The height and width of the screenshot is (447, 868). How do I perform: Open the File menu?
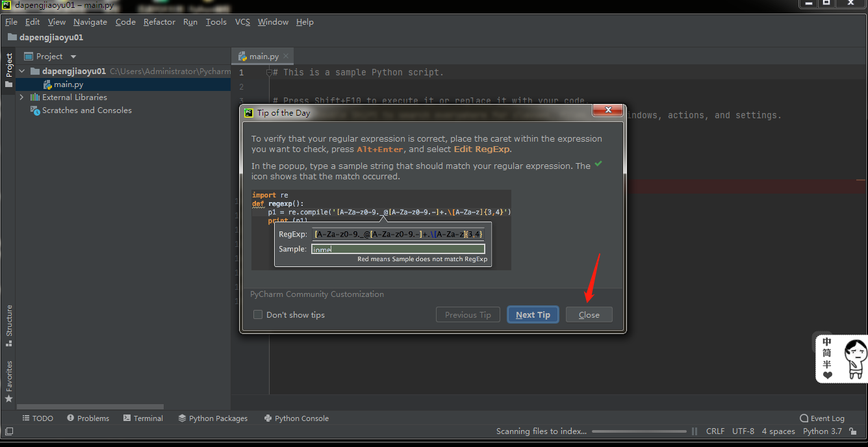(11, 21)
